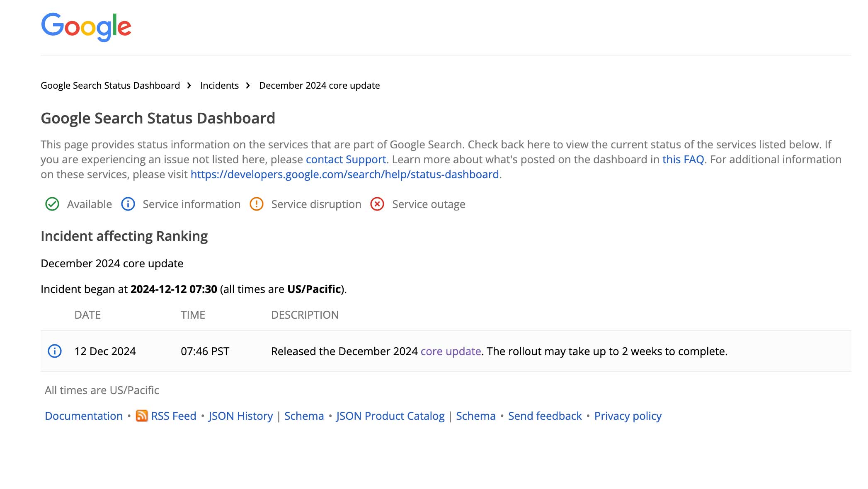Click the Available legend label

(x=90, y=204)
